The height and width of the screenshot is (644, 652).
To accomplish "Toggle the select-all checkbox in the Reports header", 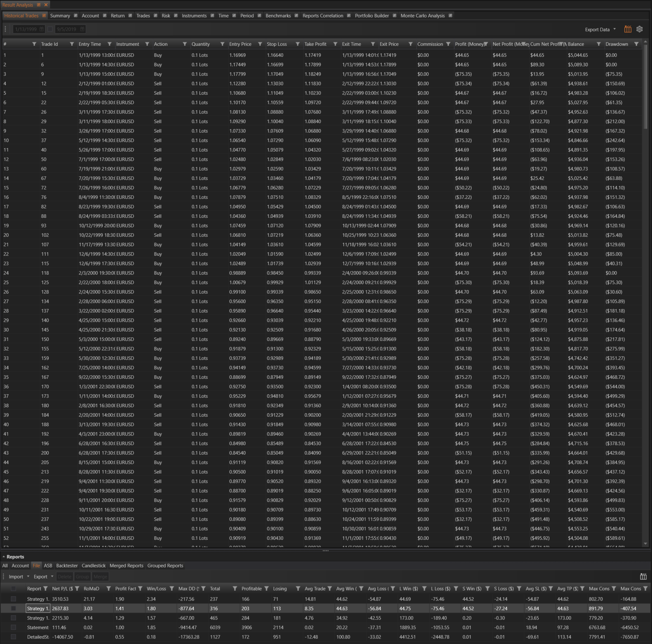I will [x=13, y=588].
